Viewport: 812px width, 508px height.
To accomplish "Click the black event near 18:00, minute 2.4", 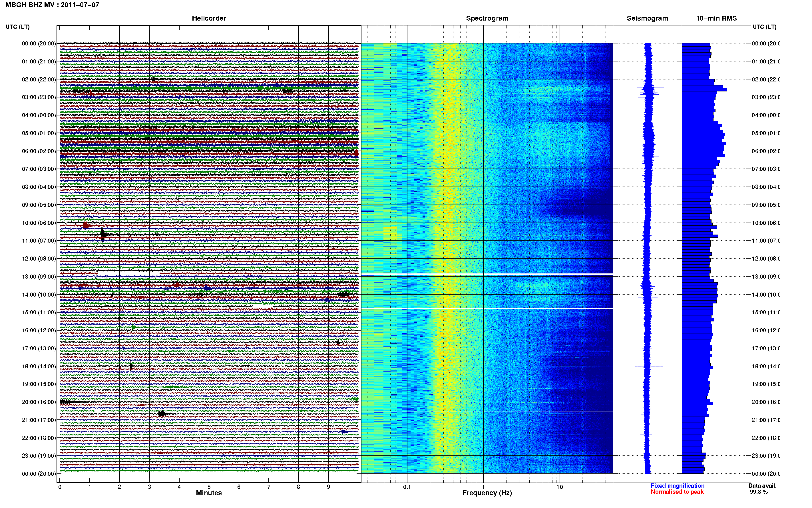I will coord(131,365).
